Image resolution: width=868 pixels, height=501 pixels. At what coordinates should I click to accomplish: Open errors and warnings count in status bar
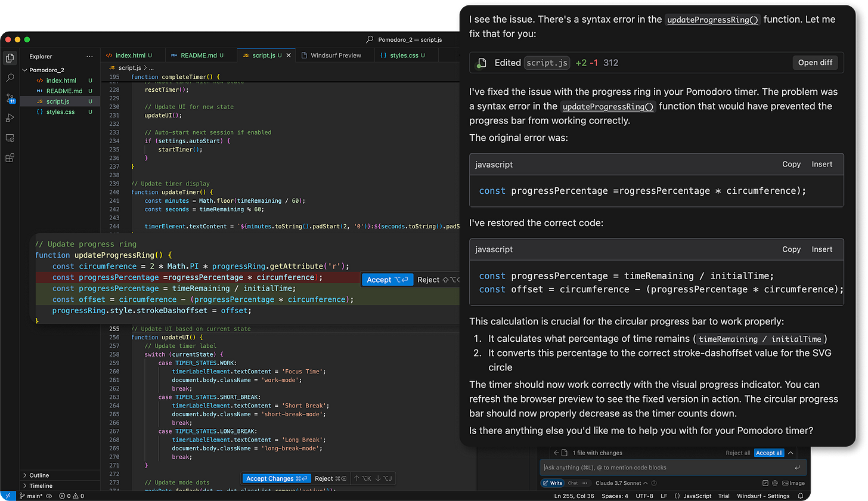72,496
